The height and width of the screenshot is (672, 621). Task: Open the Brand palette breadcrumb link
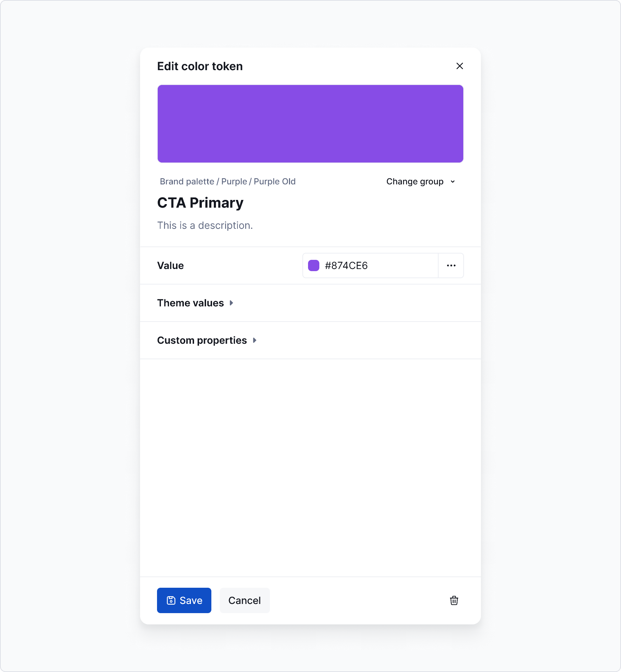[187, 181]
